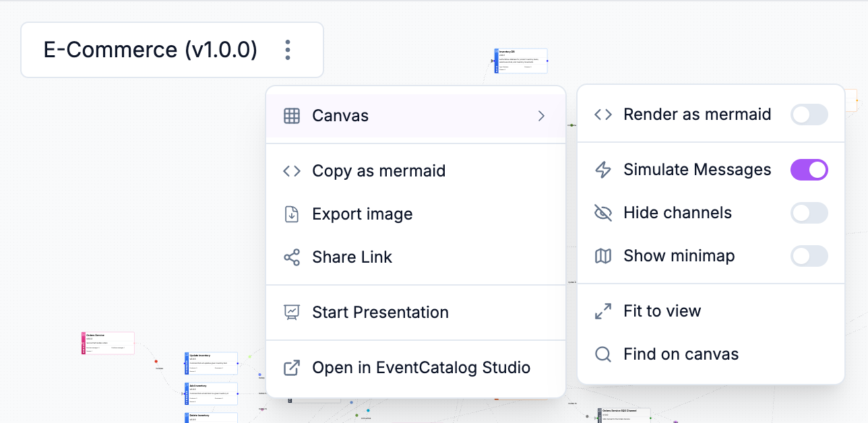Viewport: 868px width, 423px height.
Task: Click the Show minimap map icon
Action: 602,256
